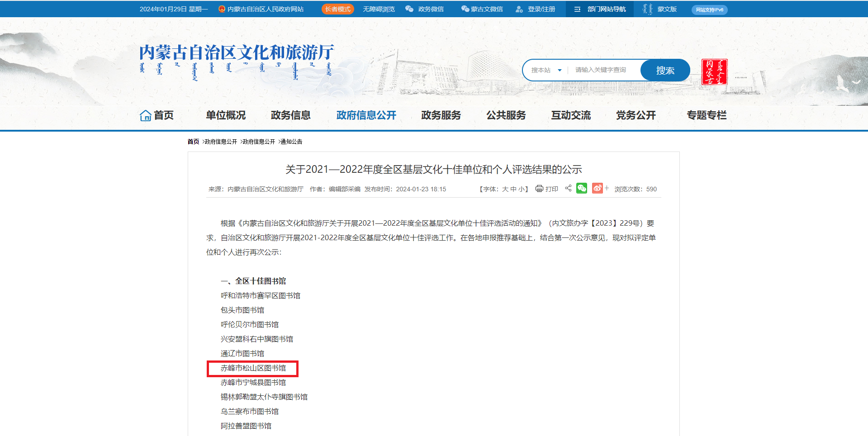Viewport: 868px width, 436px height.
Task: Click the plus icon for more sharing
Action: coord(607,188)
